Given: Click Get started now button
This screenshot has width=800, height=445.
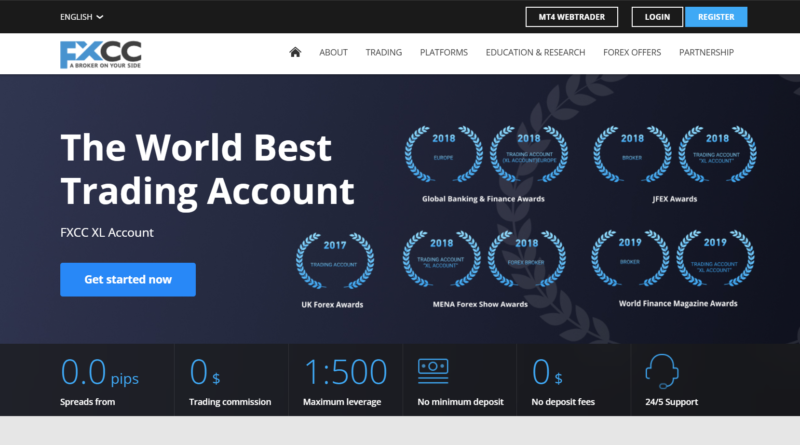Looking at the screenshot, I should coord(128,280).
